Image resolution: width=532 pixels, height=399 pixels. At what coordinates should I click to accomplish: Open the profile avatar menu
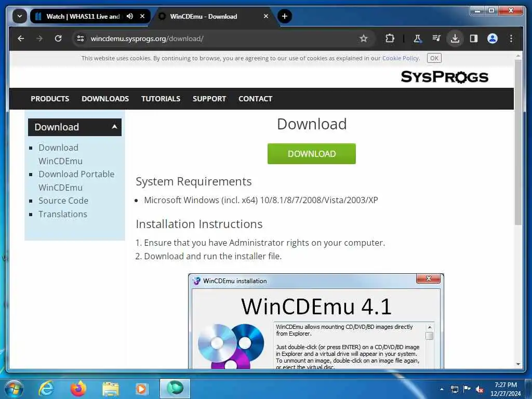coord(493,38)
